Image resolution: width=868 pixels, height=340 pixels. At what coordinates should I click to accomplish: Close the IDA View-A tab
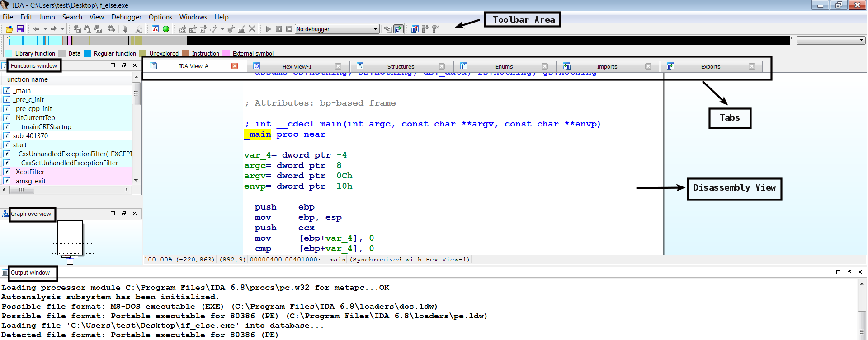coord(235,66)
